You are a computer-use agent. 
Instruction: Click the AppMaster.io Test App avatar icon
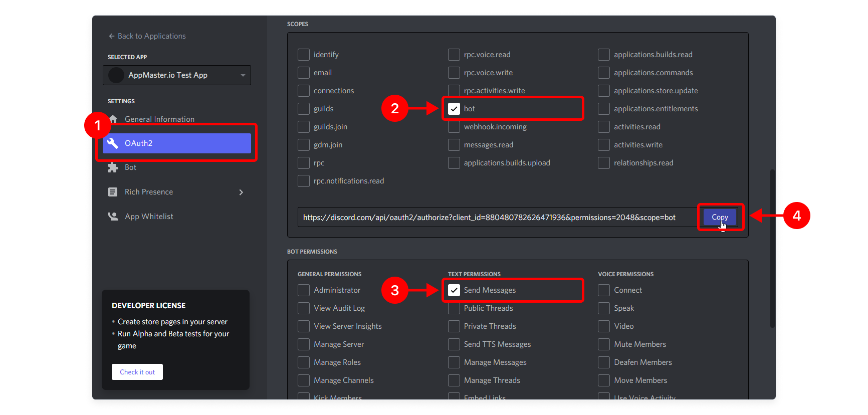pos(116,75)
